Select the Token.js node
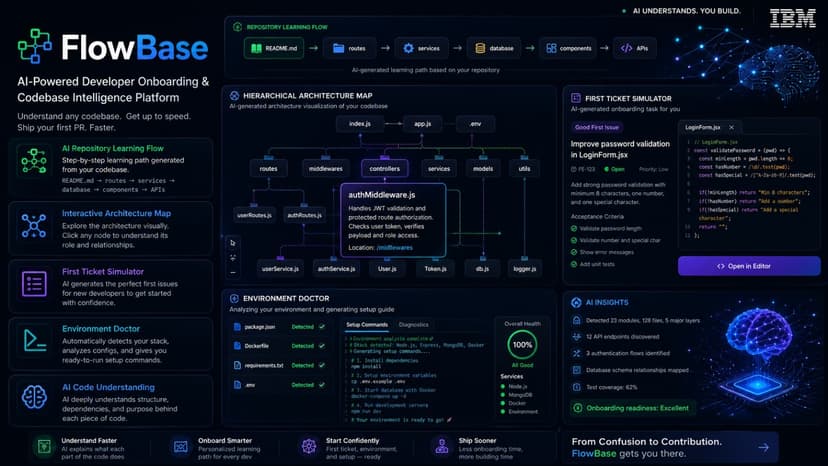Viewport: 828px width, 466px height. pyautogui.click(x=436, y=269)
